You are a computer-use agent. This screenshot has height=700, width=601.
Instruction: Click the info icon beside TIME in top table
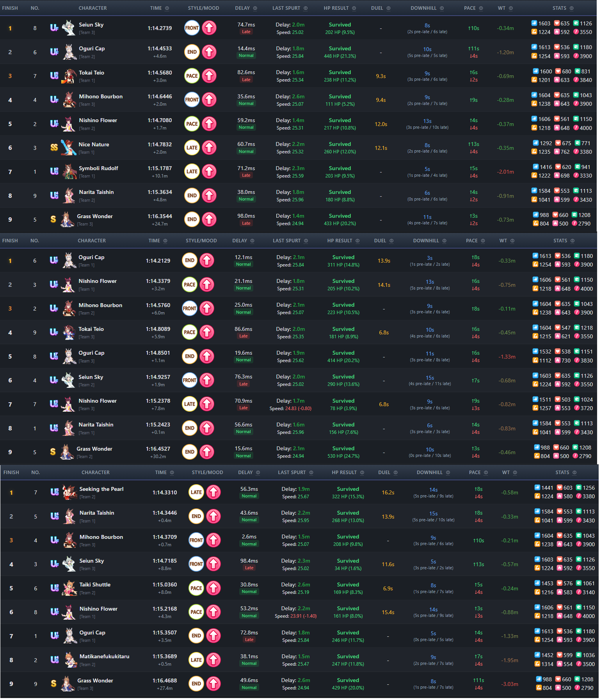(167, 8)
